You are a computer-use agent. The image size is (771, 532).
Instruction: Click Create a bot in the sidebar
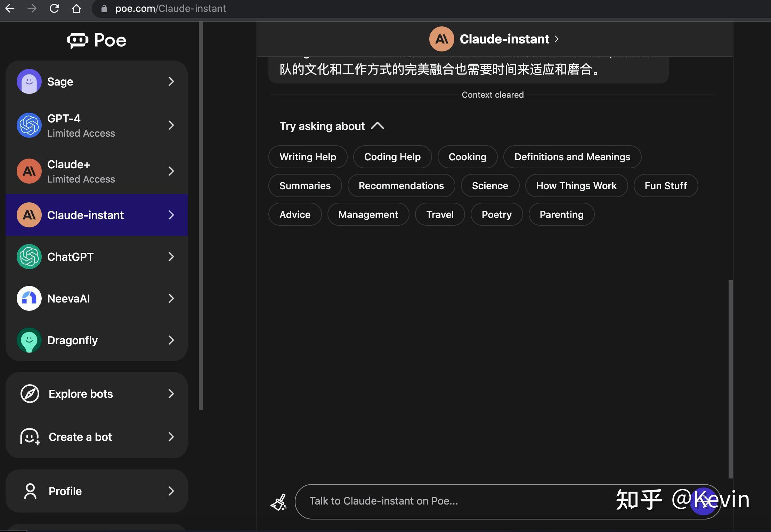coord(80,437)
